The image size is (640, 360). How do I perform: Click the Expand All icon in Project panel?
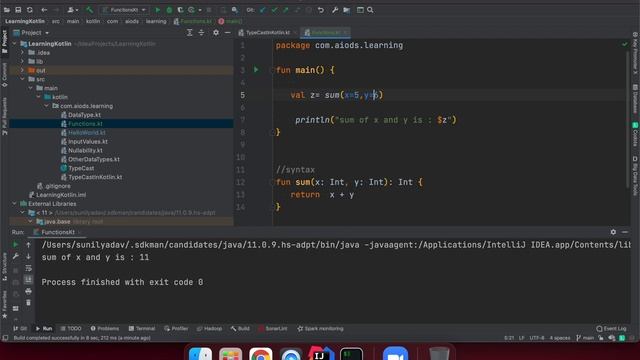coord(189,33)
